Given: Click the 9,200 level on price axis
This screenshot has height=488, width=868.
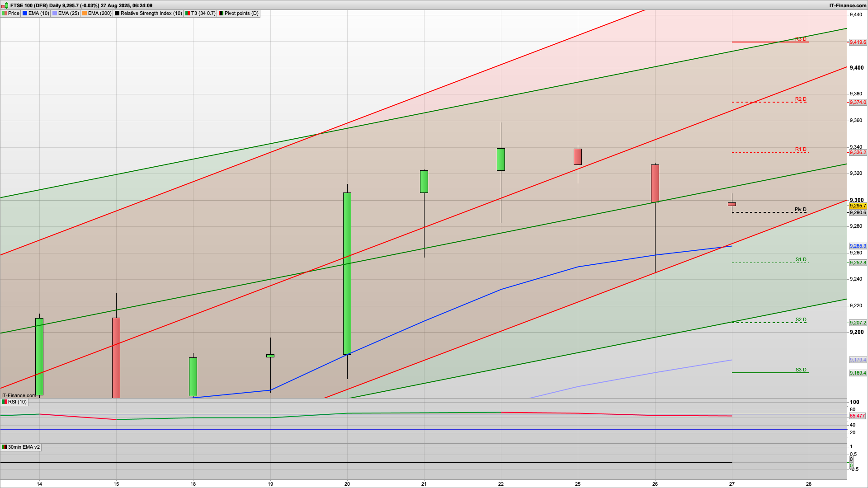Looking at the screenshot, I should pyautogui.click(x=857, y=332).
